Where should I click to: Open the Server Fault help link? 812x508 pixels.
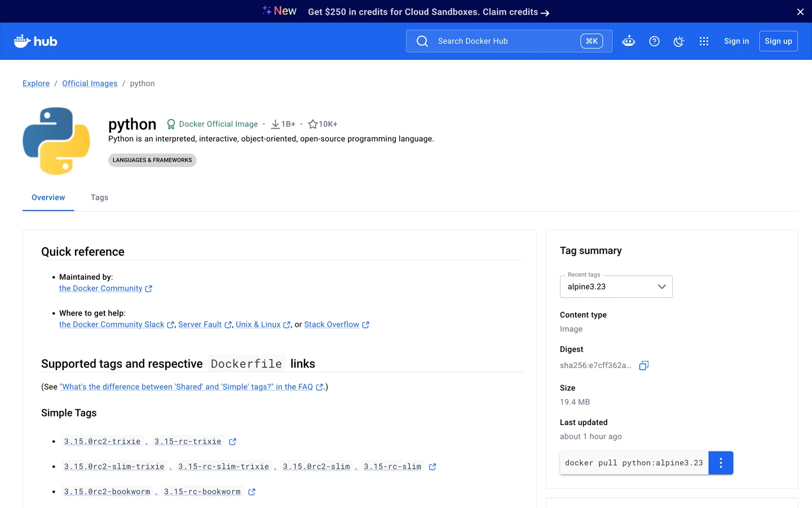coord(205,325)
